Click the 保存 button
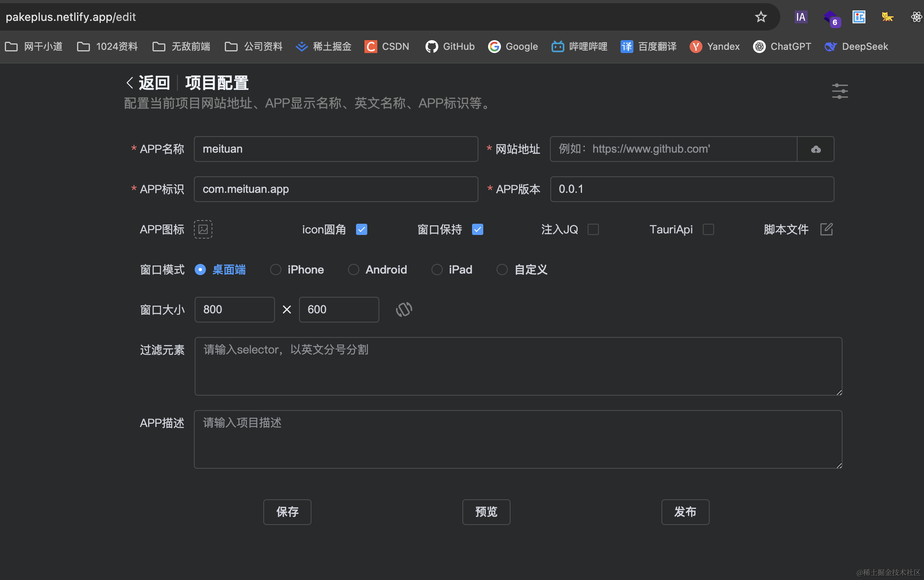The image size is (924, 580). tap(287, 512)
